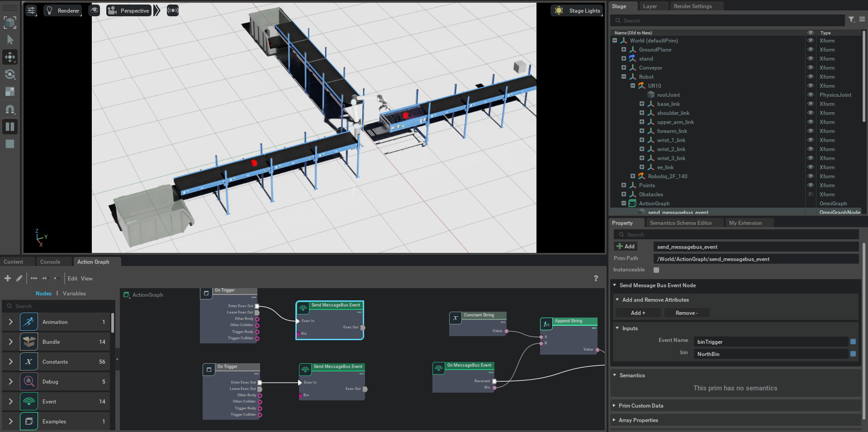Stop the simulation with the square button
The width and height of the screenshot is (868, 432).
(10, 144)
